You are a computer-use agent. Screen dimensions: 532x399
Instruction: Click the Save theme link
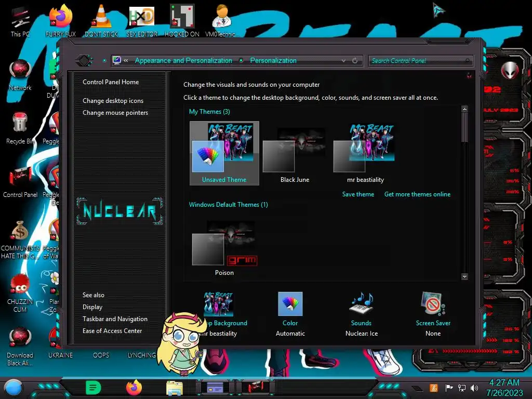358,194
